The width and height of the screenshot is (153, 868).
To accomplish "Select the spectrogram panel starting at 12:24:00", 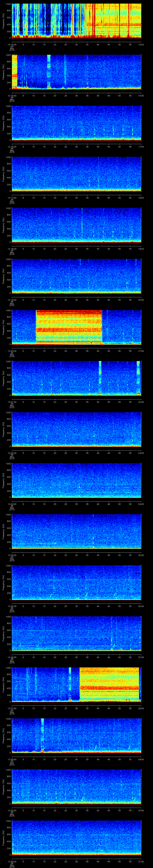I will click(x=77, y=532).
